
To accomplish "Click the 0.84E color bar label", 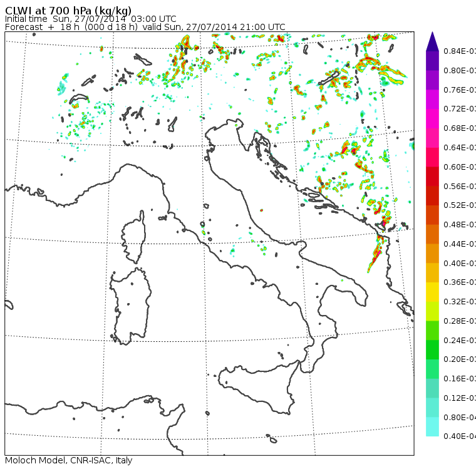I will pyautogui.click(x=460, y=51).
